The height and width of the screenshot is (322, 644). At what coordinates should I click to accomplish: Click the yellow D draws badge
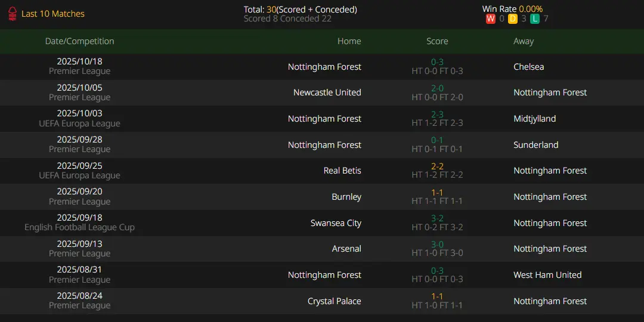tap(513, 18)
